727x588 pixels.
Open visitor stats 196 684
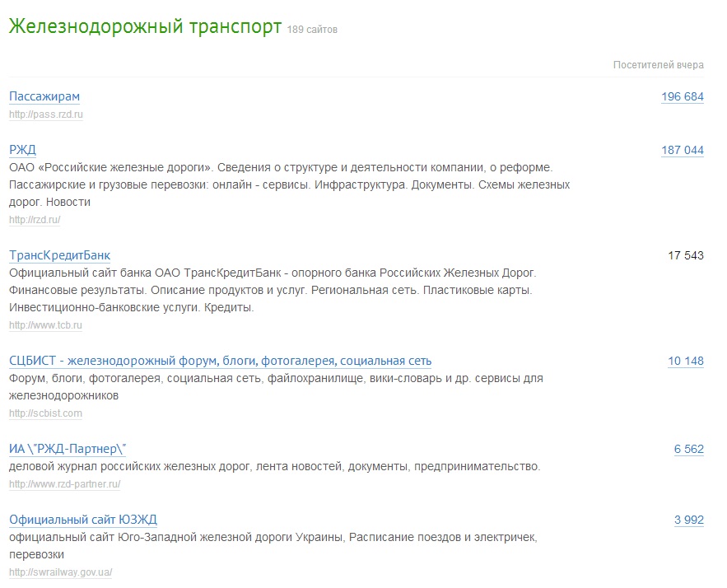point(682,96)
